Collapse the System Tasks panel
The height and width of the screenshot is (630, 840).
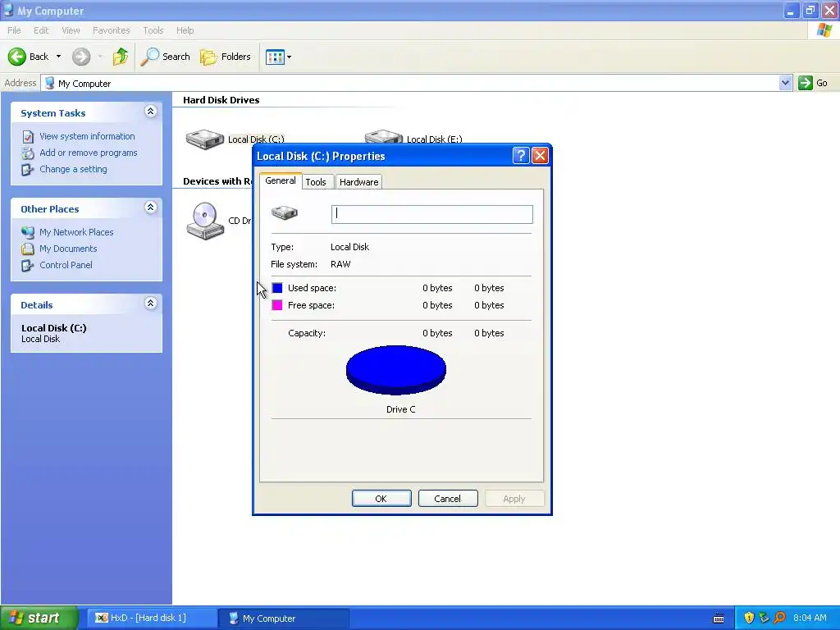pyautogui.click(x=151, y=112)
